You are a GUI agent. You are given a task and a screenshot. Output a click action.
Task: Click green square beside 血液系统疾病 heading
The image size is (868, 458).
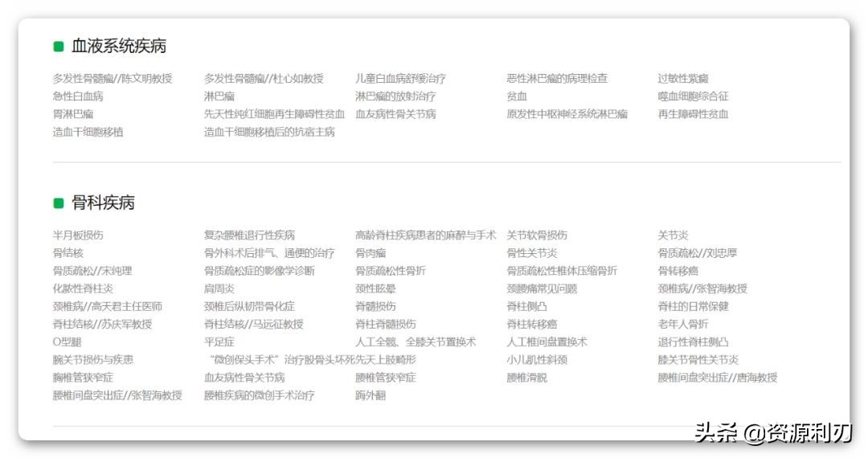[58, 47]
